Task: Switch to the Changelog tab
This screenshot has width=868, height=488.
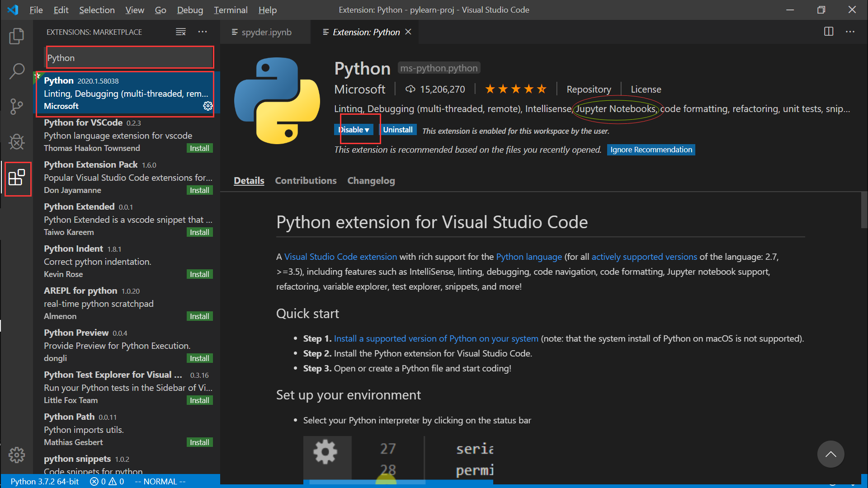Action: click(370, 181)
